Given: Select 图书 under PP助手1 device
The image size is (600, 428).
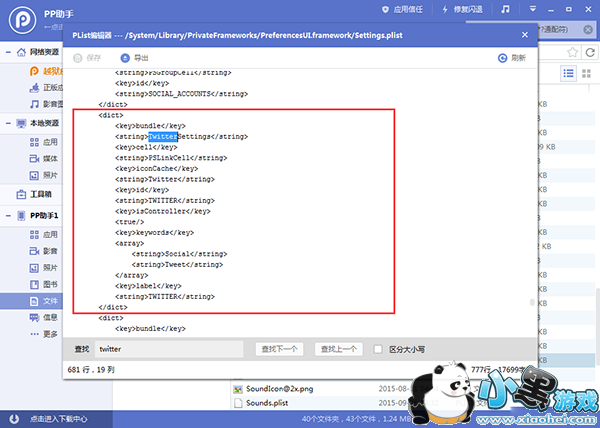Looking at the screenshot, I should (x=43, y=284).
